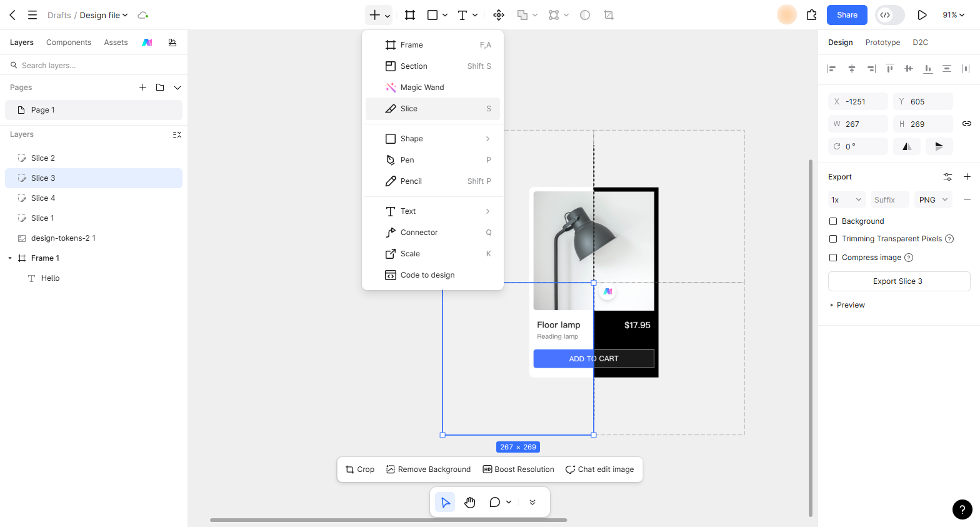Select the Rectangle shape tool

tap(432, 15)
